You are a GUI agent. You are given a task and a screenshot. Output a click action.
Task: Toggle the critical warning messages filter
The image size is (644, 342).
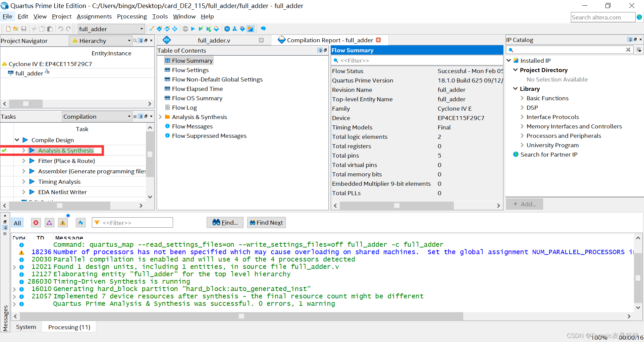[x=49, y=223]
